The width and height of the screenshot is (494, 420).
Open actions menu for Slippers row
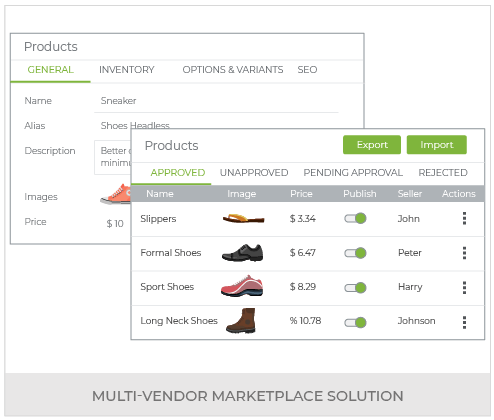[464, 219]
